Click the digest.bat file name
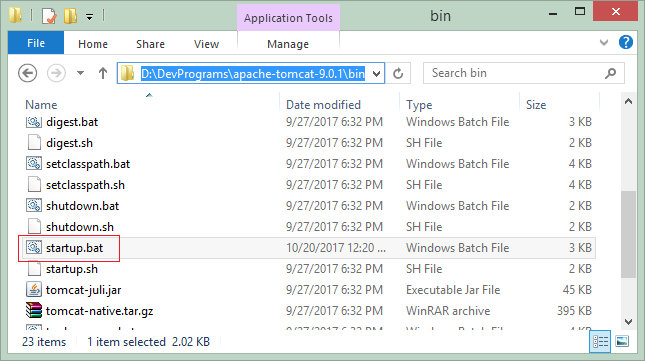 72,122
